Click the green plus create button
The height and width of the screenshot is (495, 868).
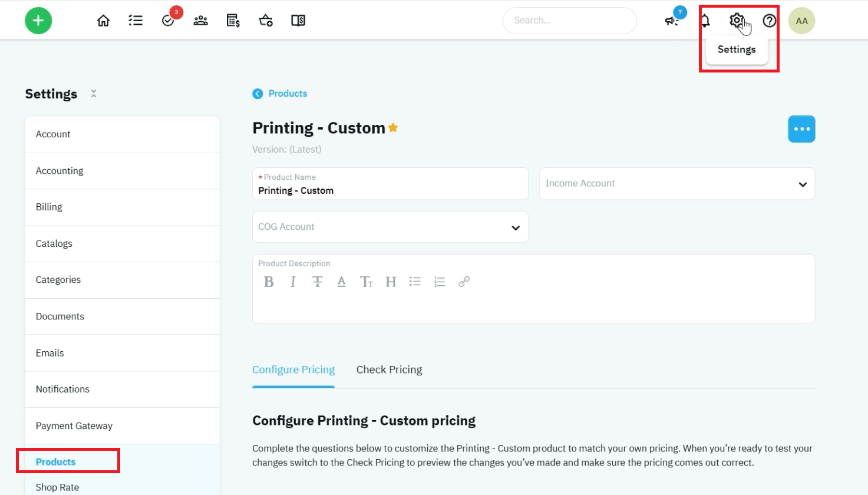coord(38,21)
